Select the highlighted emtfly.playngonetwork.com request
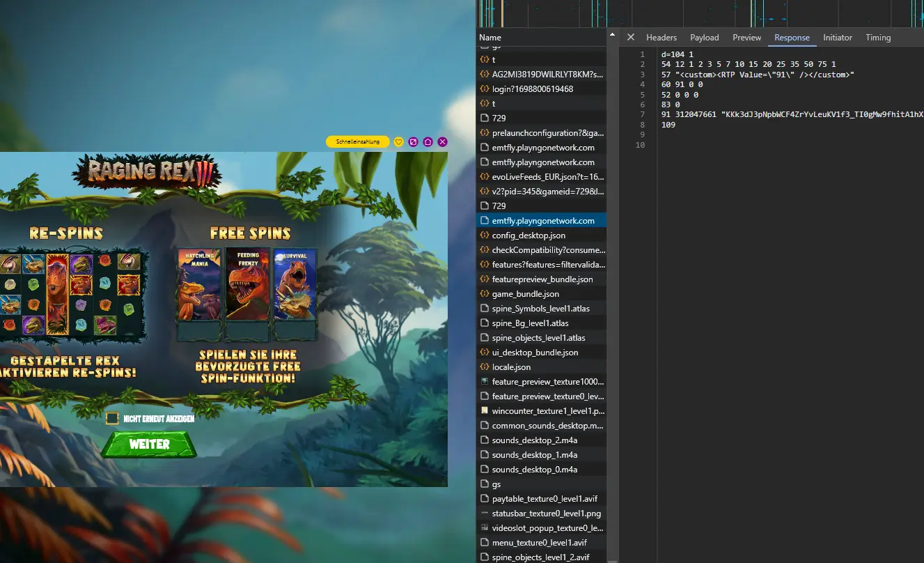The height and width of the screenshot is (563, 924). [542, 220]
